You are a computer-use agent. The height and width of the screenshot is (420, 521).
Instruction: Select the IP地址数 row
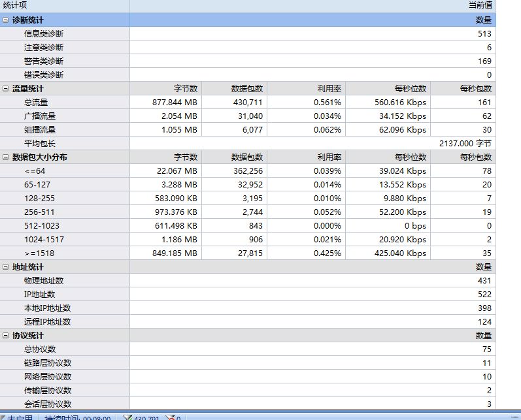tap(248, 294)
